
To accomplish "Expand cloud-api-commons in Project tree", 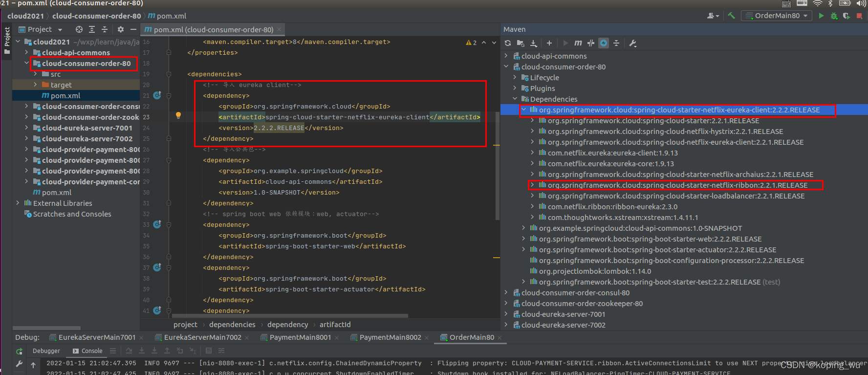I will 26,52.
